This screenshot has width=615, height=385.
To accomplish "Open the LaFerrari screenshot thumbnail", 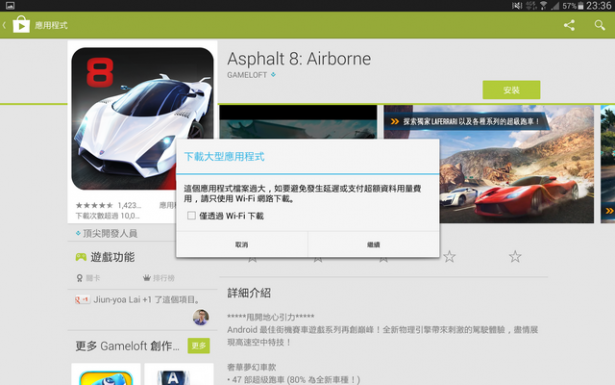I will pos(489,164).
